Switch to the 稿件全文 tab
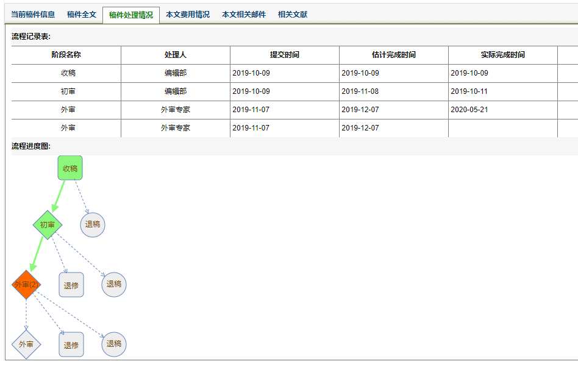 coord(82,15)
